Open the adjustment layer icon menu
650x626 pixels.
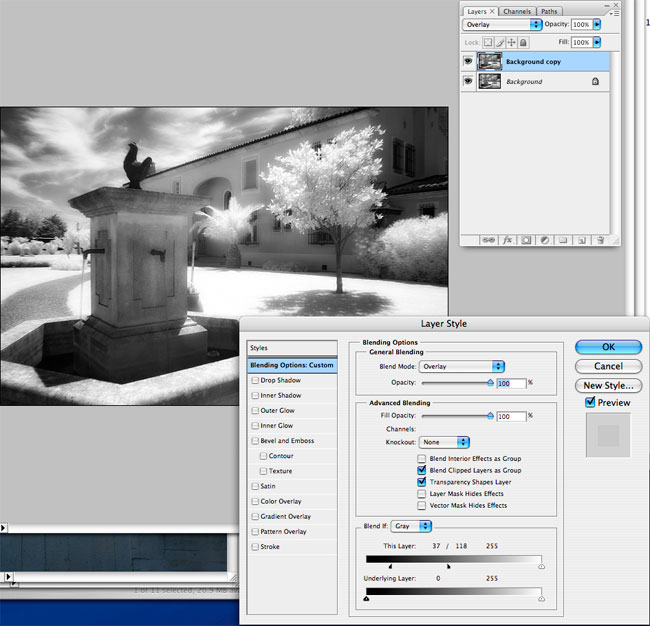545,240
